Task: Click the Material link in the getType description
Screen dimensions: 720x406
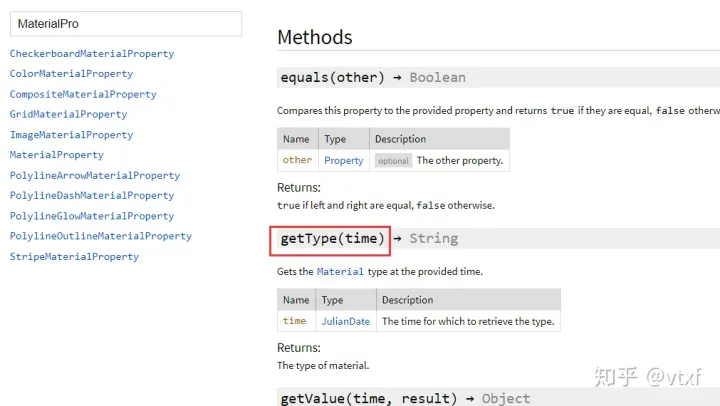Action: point(340,272)
